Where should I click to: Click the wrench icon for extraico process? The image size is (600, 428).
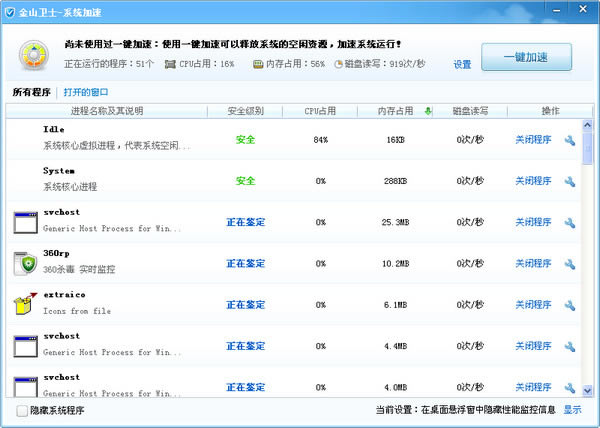569,305
